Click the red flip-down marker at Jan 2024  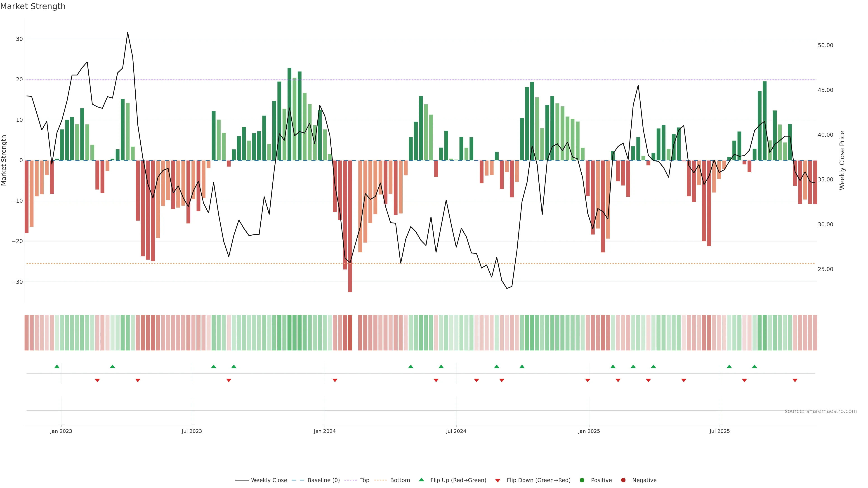(335, 380)
